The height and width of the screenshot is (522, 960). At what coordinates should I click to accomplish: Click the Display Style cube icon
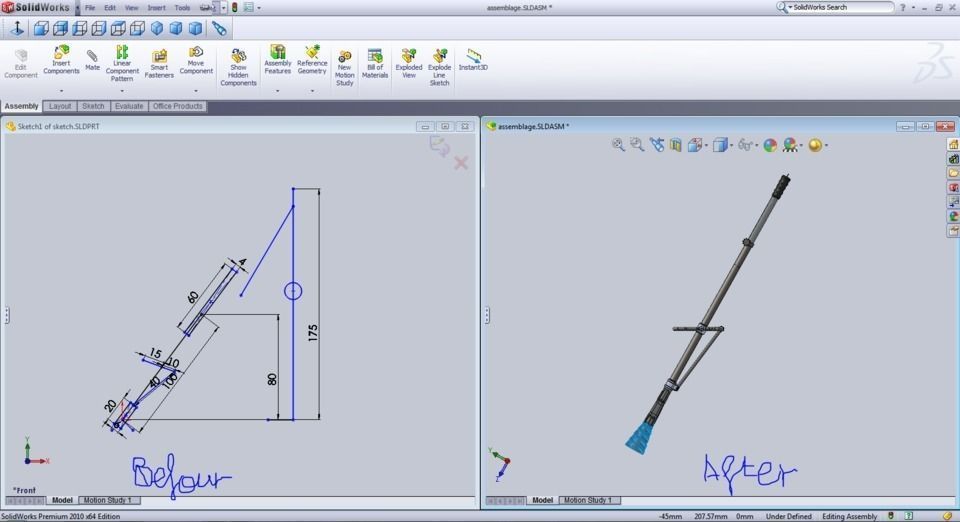719,145
